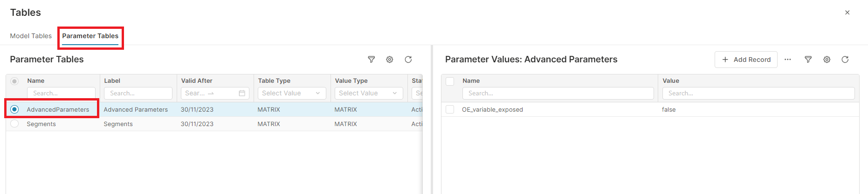
Task: Switch to the Model Tables tab
Action: point(31,36)
